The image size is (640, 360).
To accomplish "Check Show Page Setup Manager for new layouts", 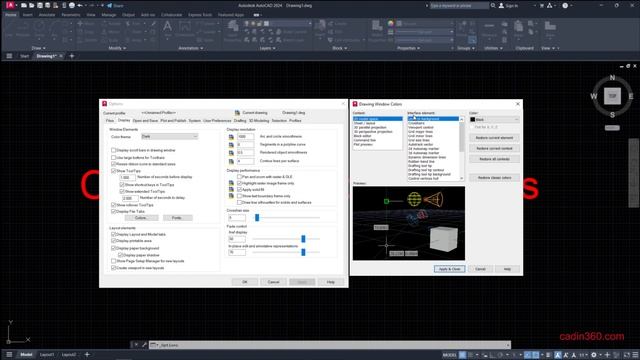I will click(113, 261).
